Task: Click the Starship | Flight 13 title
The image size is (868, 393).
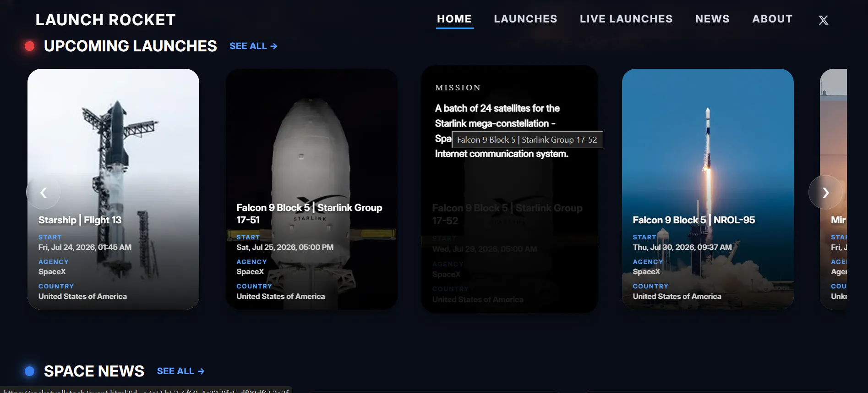Action: [80, 220]
